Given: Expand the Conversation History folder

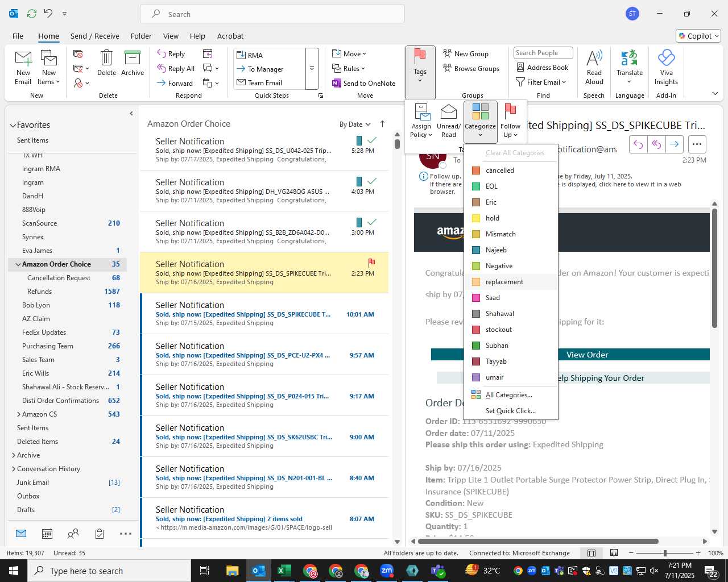Looking at the screenshot, I should pyautogui.click(x=14, y=469).
